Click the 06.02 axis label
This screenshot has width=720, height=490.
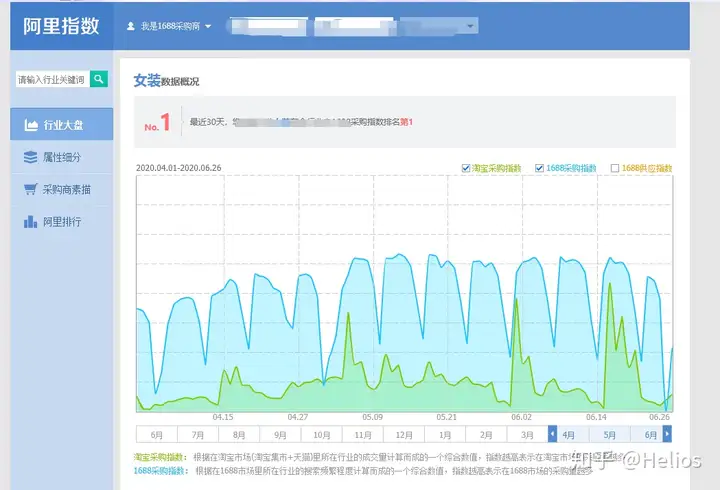[x=522, y=417]
